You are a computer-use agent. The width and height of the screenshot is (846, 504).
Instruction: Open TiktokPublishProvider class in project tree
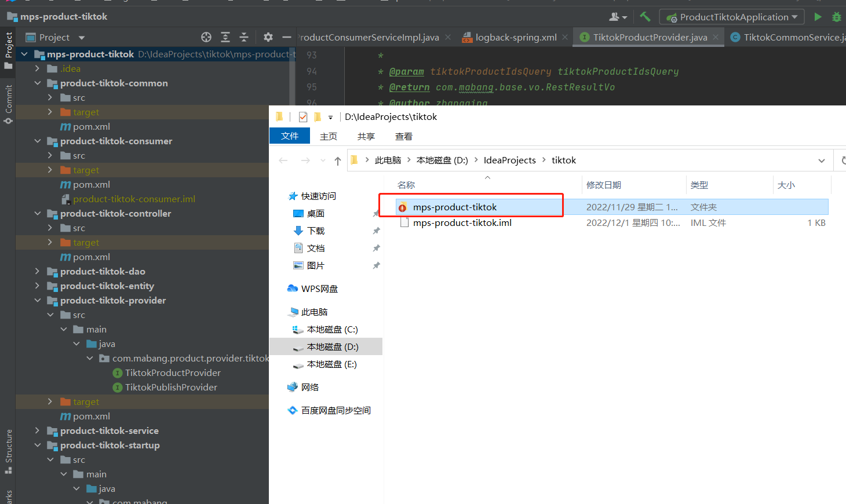(x=171, y=387)
